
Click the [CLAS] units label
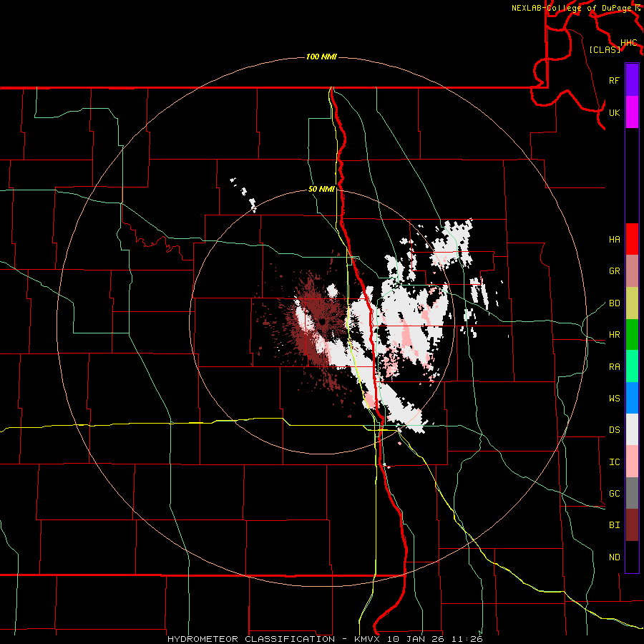coord(605,49)
